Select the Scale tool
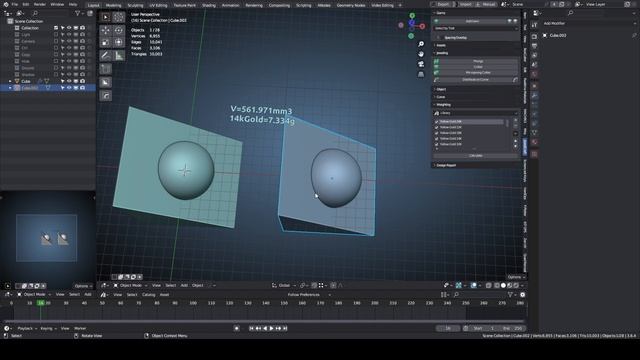Screen dimensions: 640x360 (106, 42)
